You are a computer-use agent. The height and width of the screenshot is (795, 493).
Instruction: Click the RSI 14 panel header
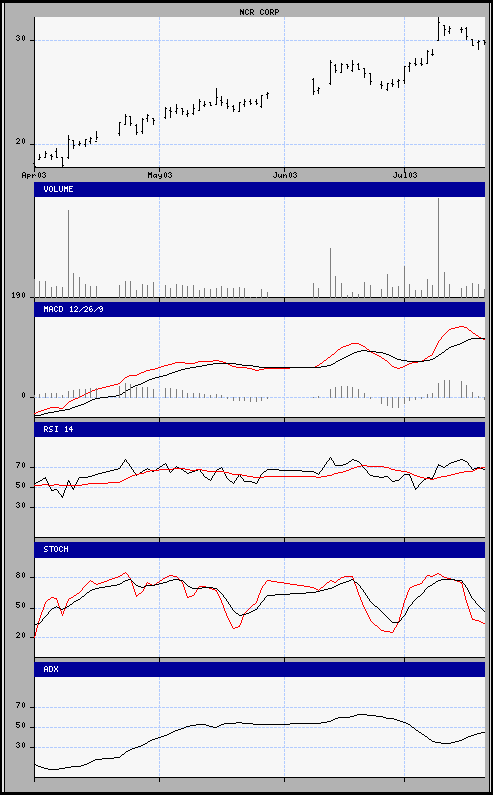(x=260, y=429)
